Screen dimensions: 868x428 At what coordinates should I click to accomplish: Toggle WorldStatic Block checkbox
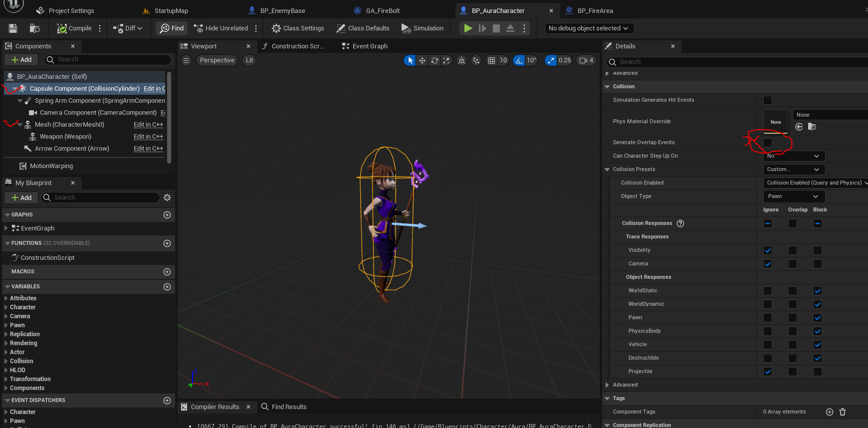(818, 291)
